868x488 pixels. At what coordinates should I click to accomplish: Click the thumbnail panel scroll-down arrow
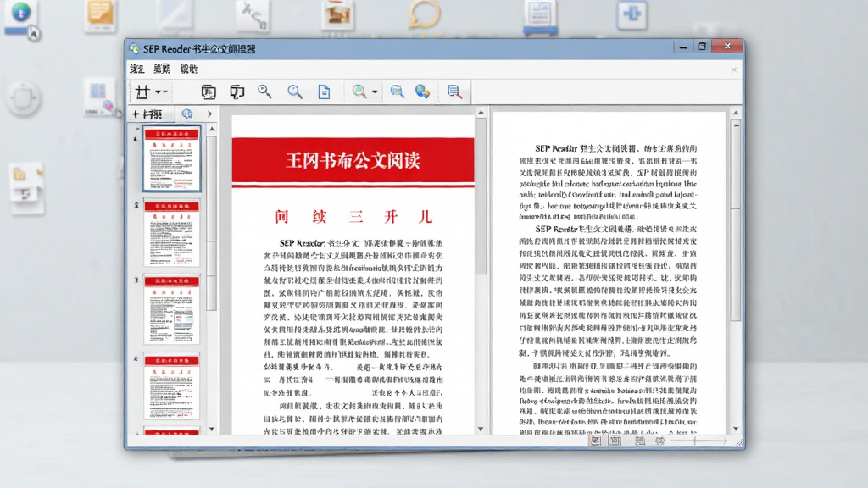(x=212, y=430)
